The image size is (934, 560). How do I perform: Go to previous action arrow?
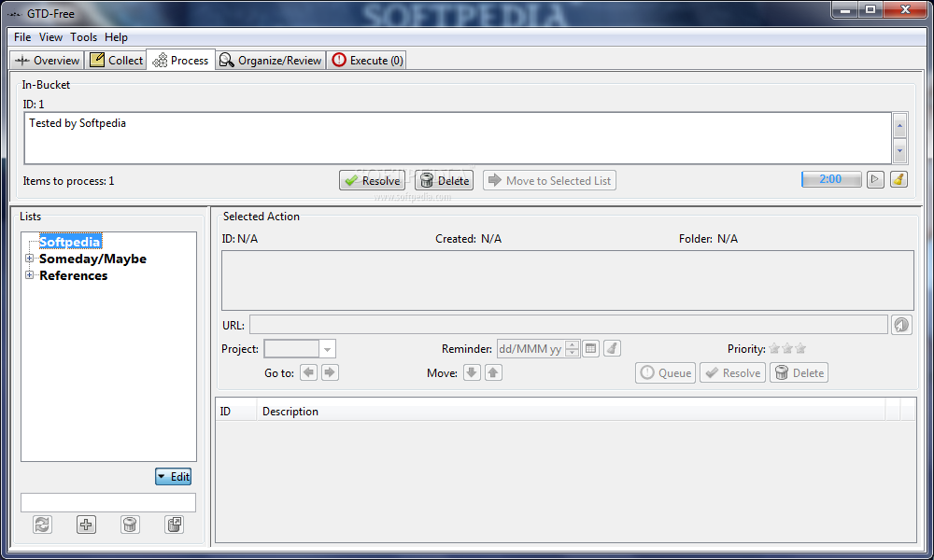(308, 372)
